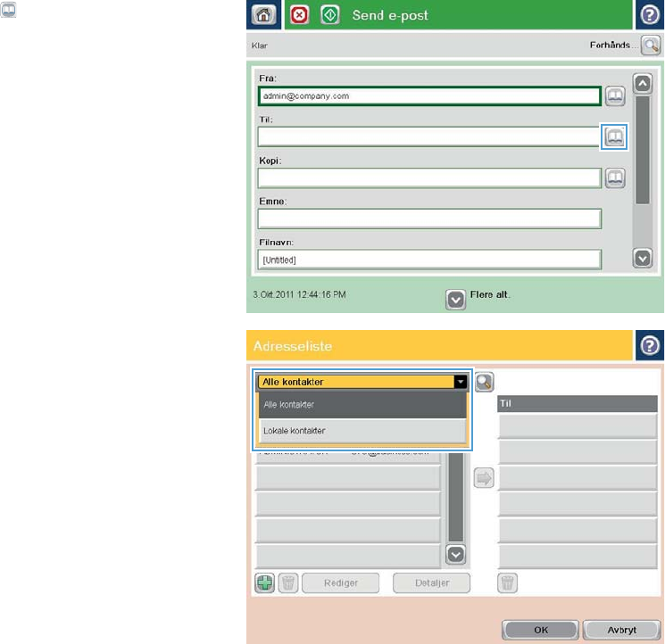Image resolution: width=665 pixels, height=644 pixels.
Task: Click contact list scroll down arrow
Action: 455,555
